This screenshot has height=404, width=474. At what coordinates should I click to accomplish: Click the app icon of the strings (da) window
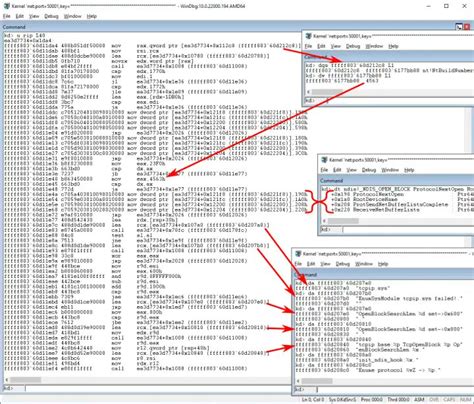(298, 254)
